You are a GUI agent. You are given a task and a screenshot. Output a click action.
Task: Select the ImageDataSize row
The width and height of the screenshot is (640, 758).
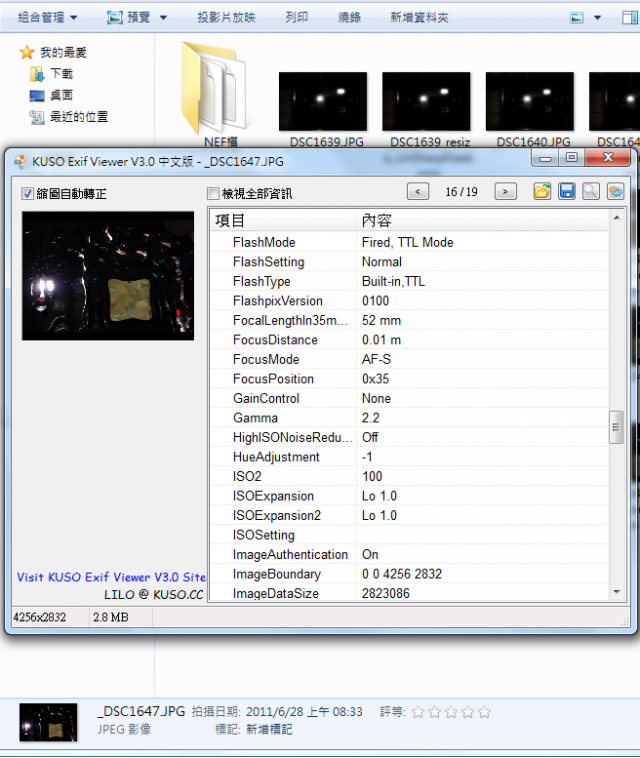(x=409, y=593)
